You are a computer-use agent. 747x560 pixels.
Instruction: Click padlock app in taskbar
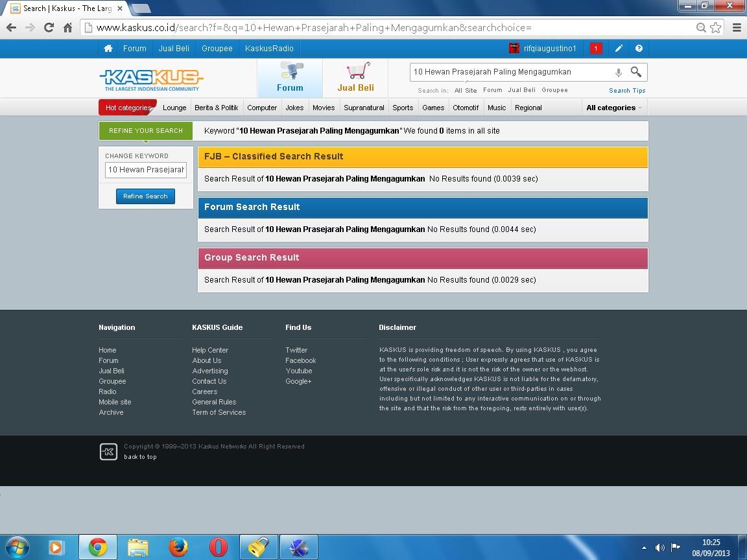(x=258, y=548)
